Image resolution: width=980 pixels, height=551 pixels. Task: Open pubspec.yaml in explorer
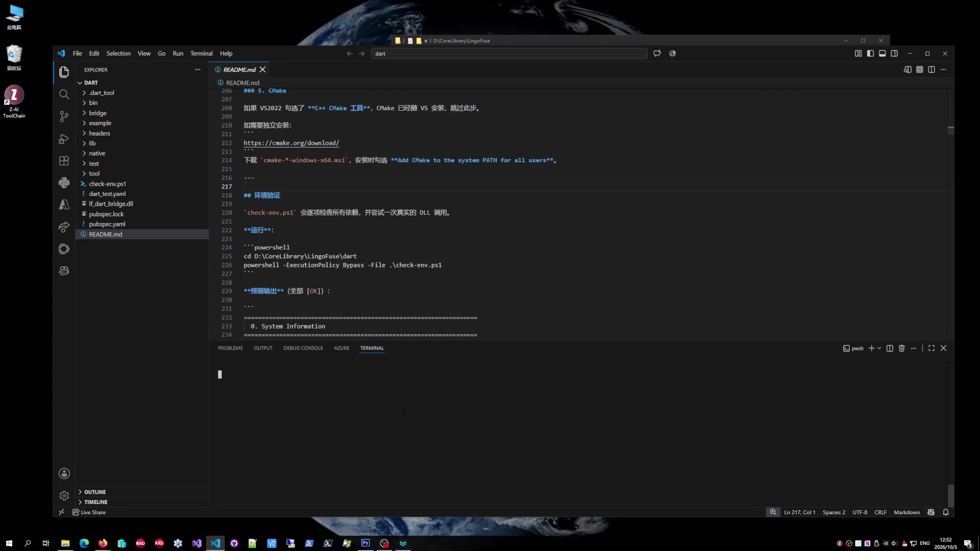pyautogui.click(x=107, y=224)
